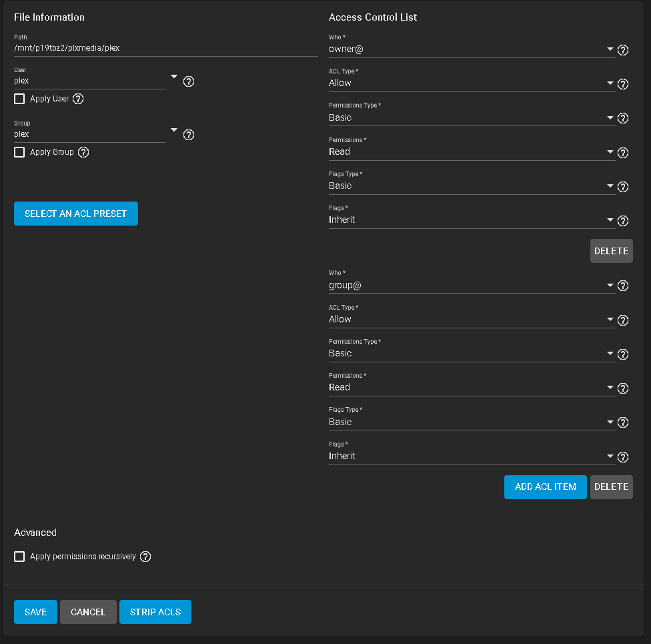Open help for the User field
This screenshot has height=644, width=651.
(189, 81)
